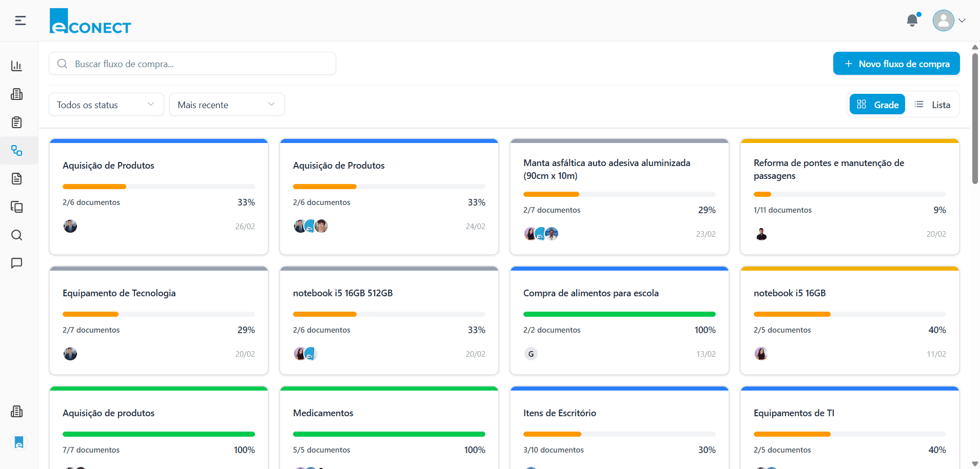This screenshot has width=980, height=469.
Task: Expand the Todos os status dropdown
Action: pos(106,105)
